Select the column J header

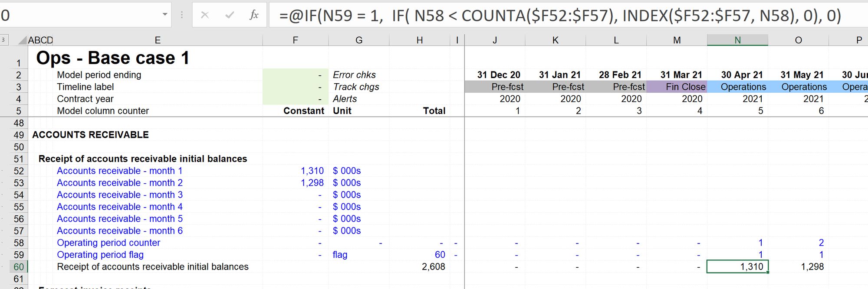pos(495,40)
